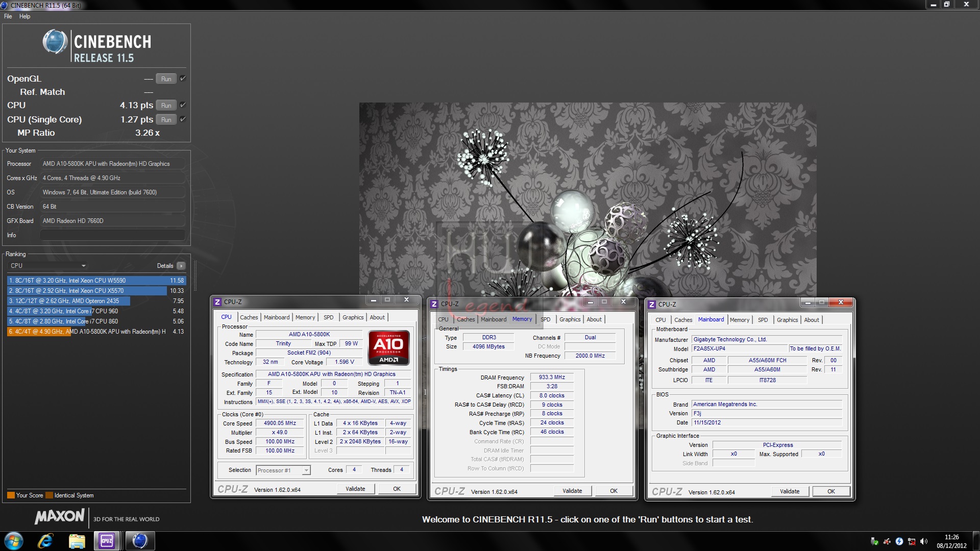Click the Core Voltage 1.596 V value
980x551 pixels.
(345, 362)
